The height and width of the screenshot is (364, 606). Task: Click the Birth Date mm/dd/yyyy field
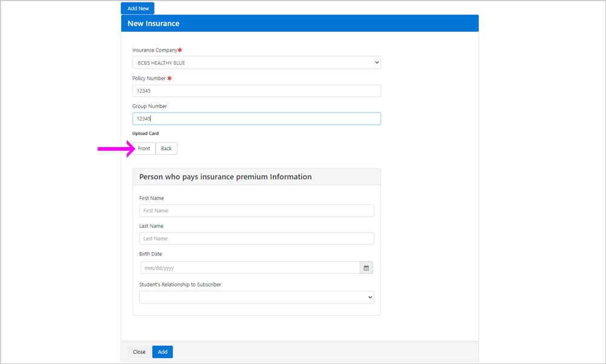[250, 268]
